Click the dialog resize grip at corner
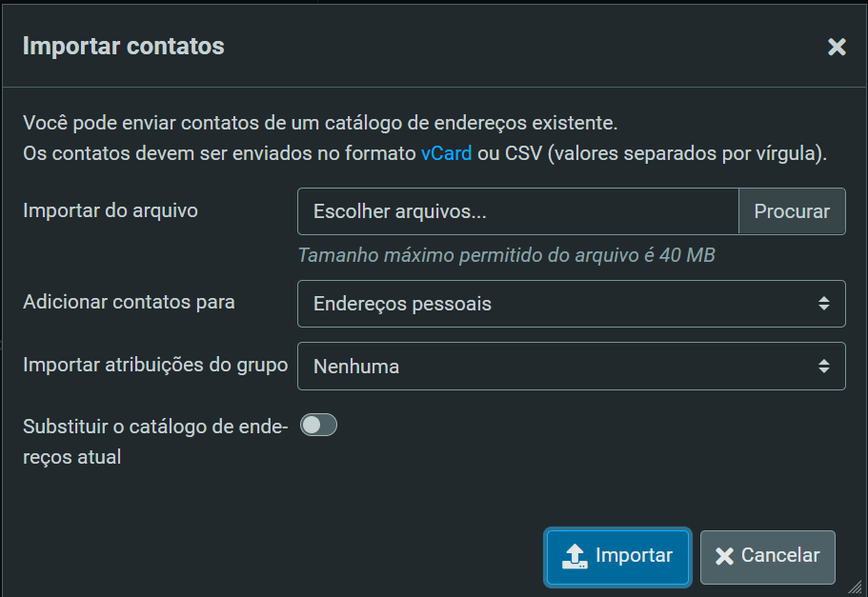The height and width of the screenshot is (597, 868). click(x=855, y=587)
